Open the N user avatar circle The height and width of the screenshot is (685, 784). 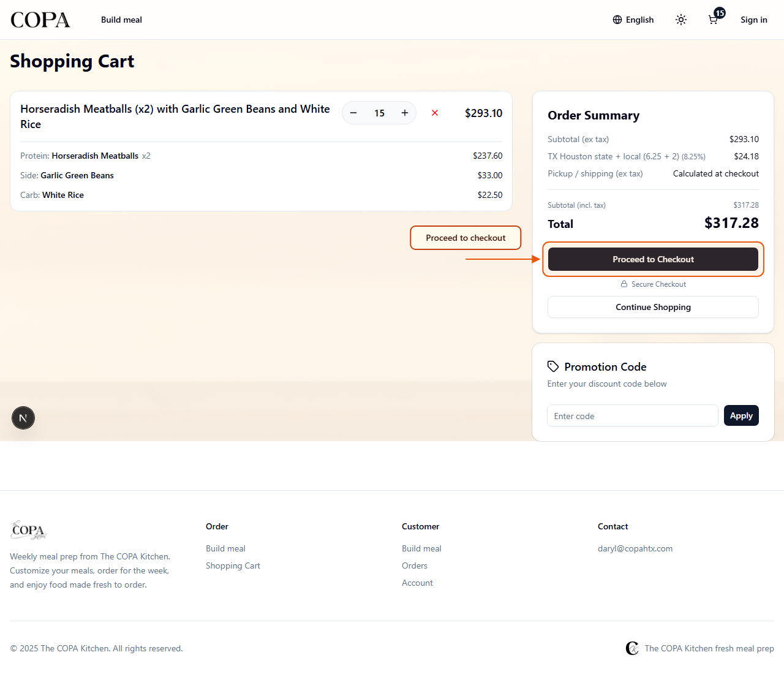tap(23, 418)
